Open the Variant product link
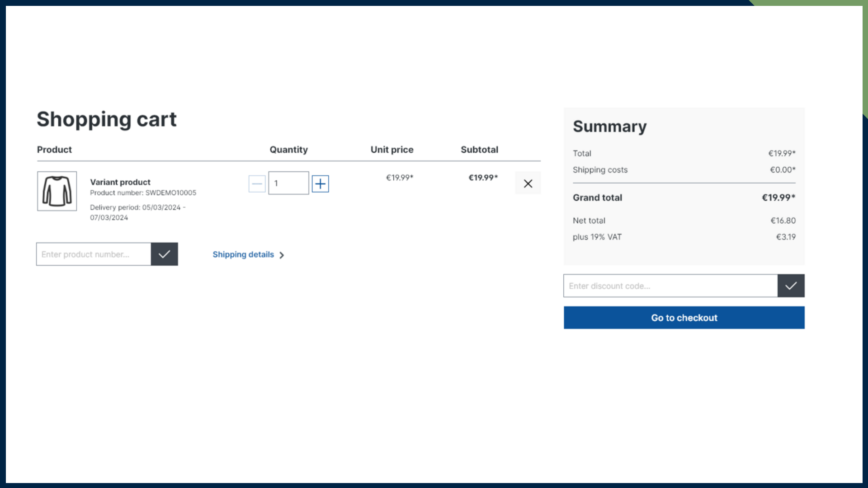 click(120, 182)
